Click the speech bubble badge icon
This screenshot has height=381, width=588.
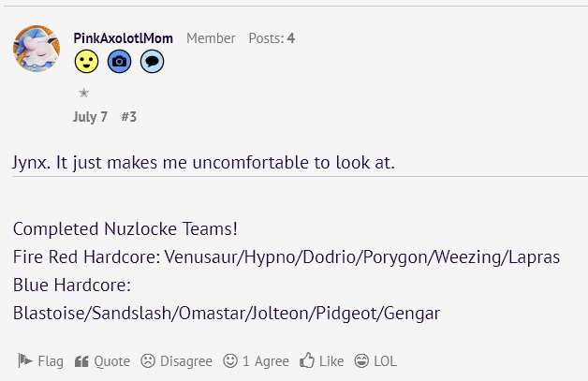(152, 63)
